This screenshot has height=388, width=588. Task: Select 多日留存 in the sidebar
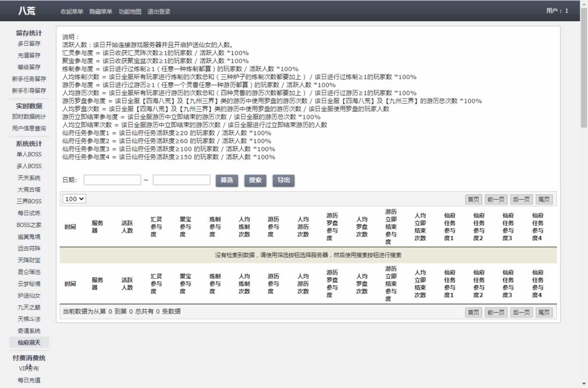tap(29, 43)
